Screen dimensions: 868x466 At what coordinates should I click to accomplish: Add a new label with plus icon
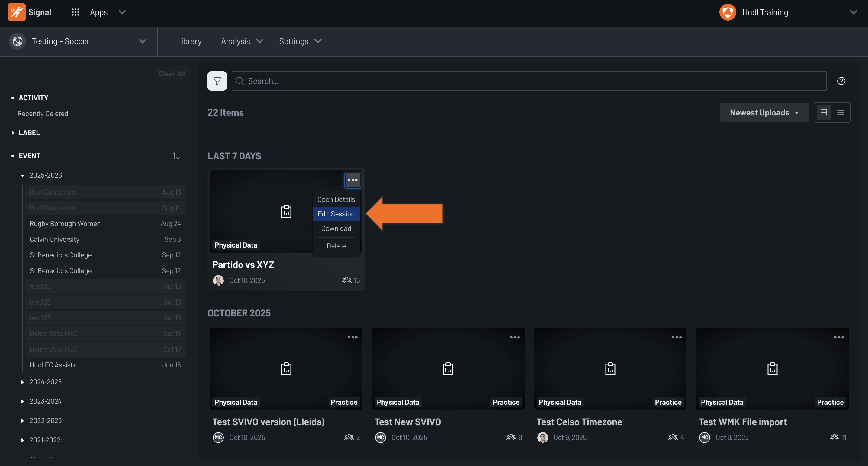click(176, 133)
